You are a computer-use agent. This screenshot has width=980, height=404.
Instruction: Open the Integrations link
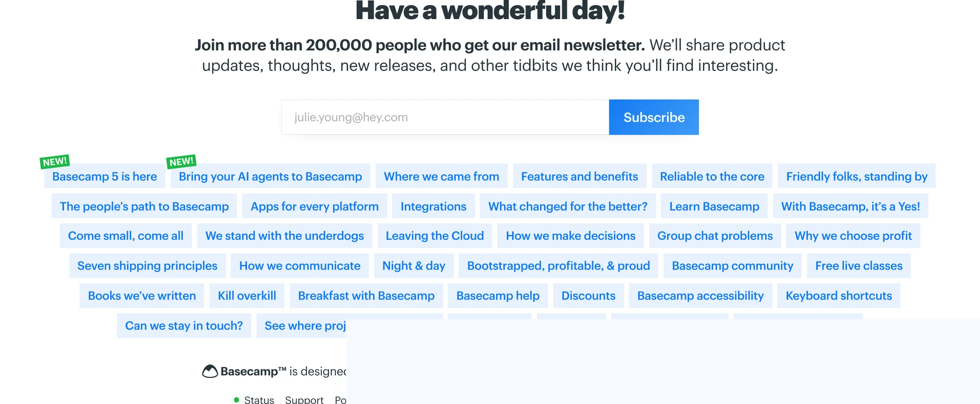[x=433, y=206]
